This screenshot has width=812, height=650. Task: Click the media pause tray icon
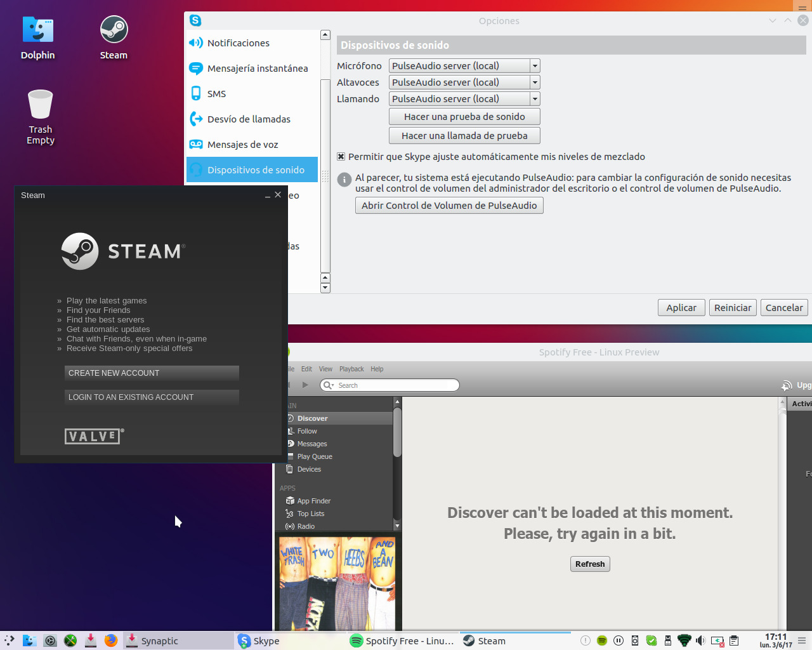click(x=619, y=640)
